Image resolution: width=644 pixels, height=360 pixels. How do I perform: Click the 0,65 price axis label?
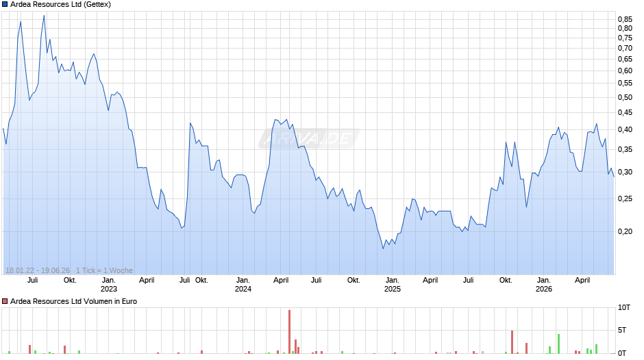coord(625,59)
